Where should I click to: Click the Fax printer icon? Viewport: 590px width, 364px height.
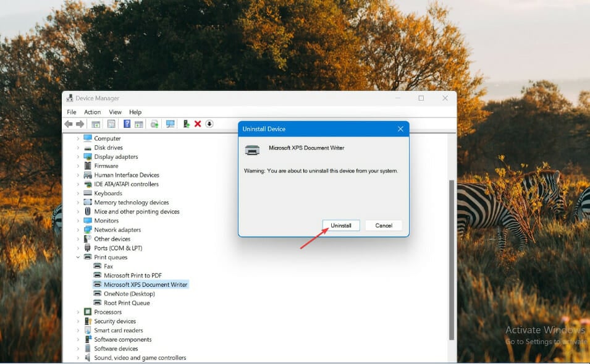98,266
